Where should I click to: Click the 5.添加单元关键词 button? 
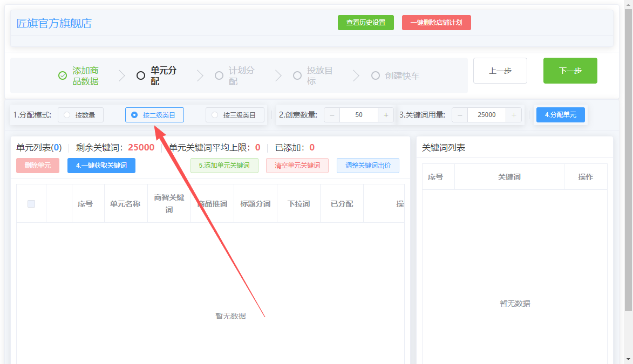224,166
